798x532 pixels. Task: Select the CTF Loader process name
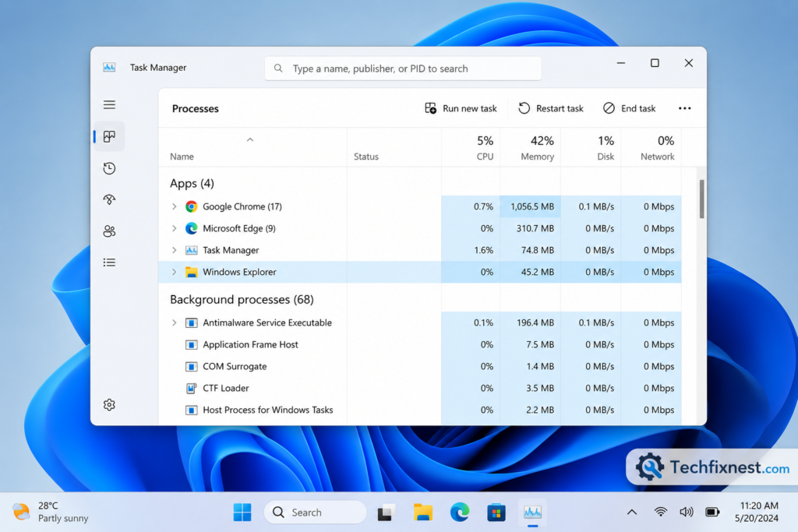pos(225,388)
